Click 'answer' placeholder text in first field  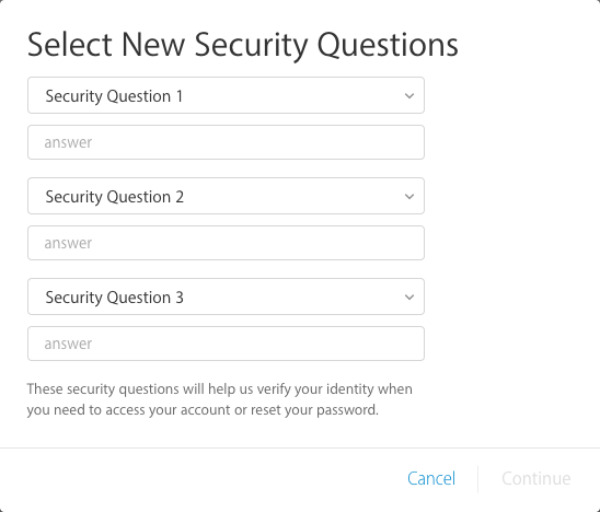68,142
